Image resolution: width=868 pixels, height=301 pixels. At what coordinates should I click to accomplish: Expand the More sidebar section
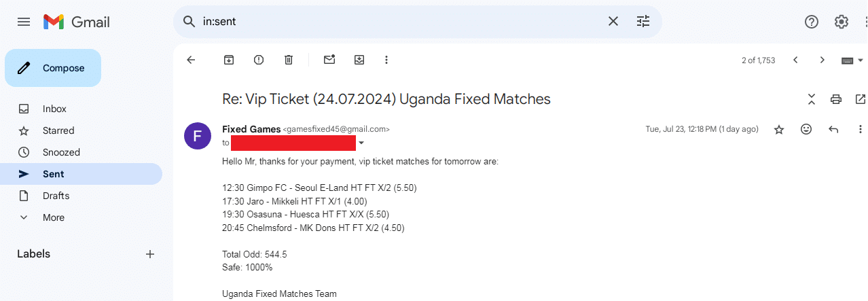tap(54, 217)
